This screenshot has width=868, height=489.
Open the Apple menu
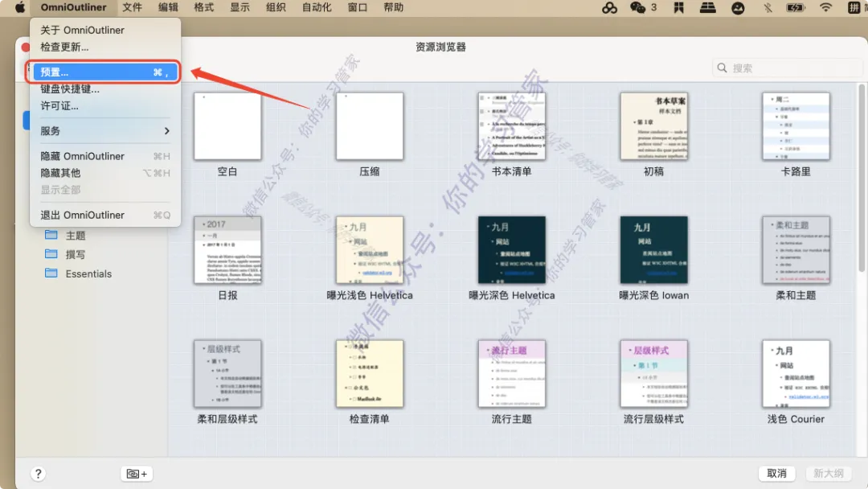(20, 7)
